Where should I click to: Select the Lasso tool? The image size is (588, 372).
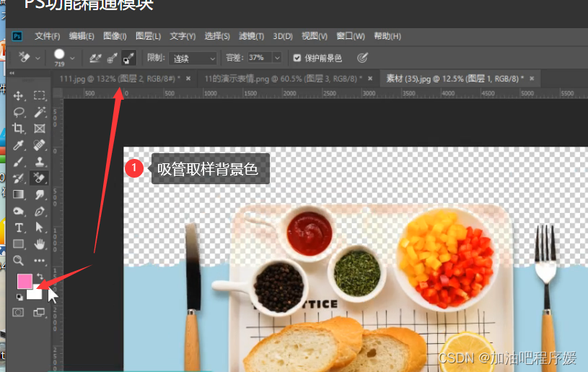[18, 112]
